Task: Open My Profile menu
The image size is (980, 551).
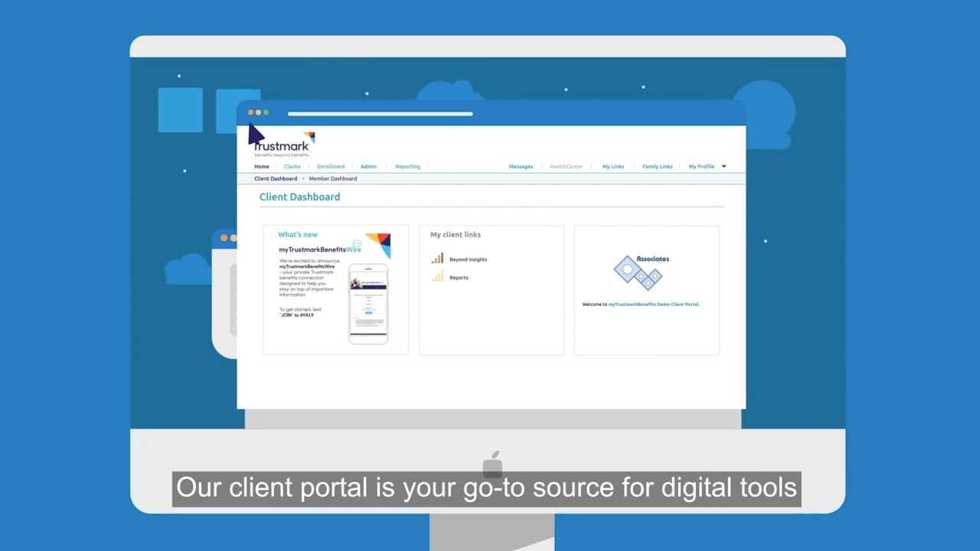Action: tap(701, 166)
